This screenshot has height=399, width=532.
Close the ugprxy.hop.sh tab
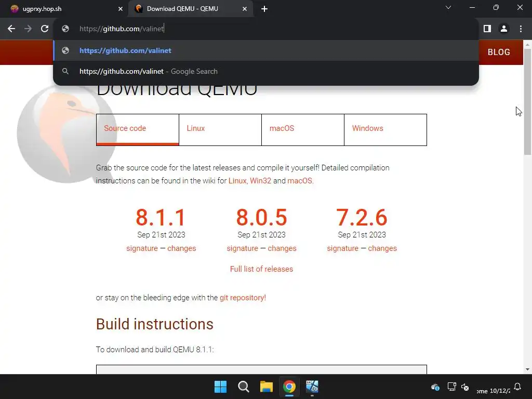coord(121,9)
